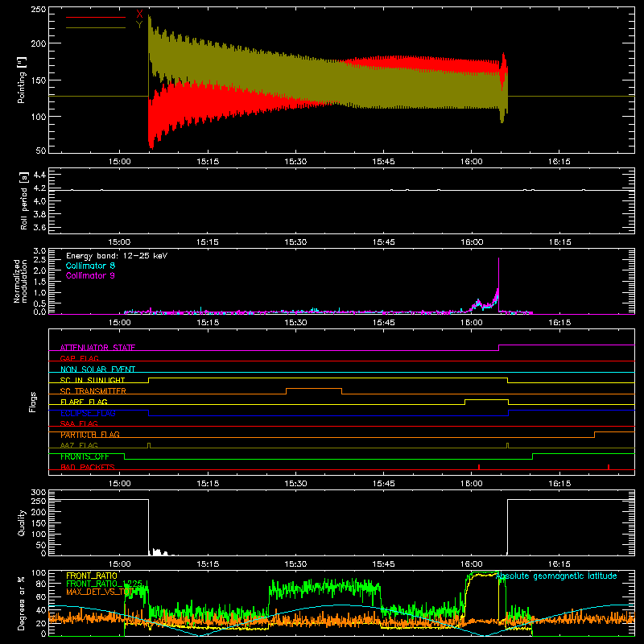Click the AAZ_FLAG pulse near 15:05
The width and height of the screenshot is (644, 644).
(x=149, y=445)
